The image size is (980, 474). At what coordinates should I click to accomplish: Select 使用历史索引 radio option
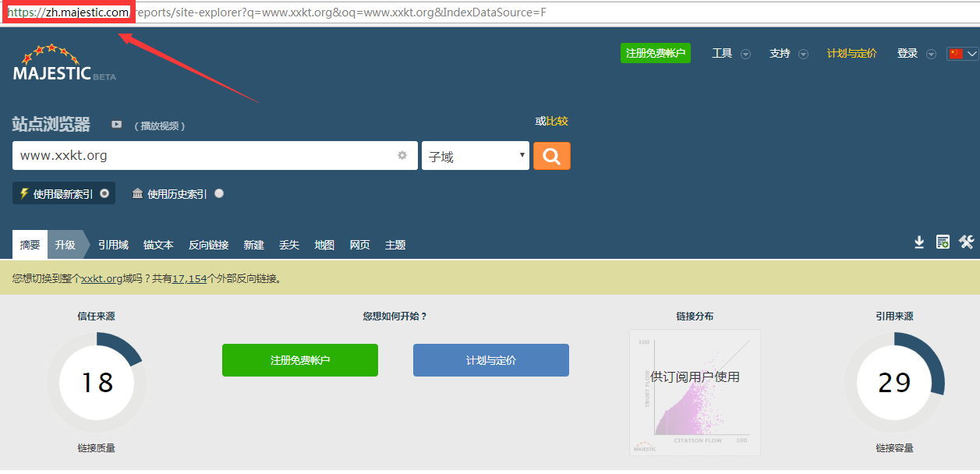(219, 193)
